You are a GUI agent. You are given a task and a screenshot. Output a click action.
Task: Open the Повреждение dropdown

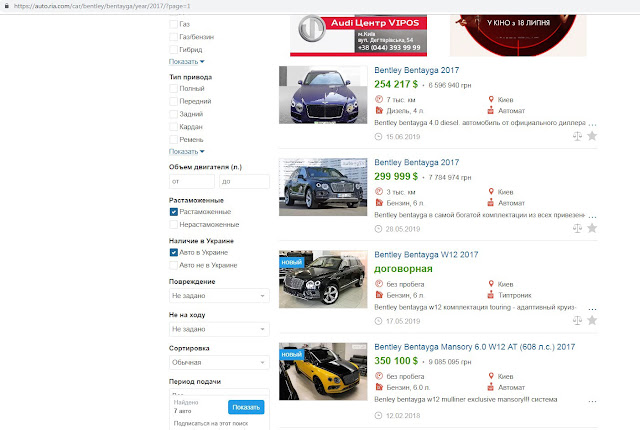(219, 296)
